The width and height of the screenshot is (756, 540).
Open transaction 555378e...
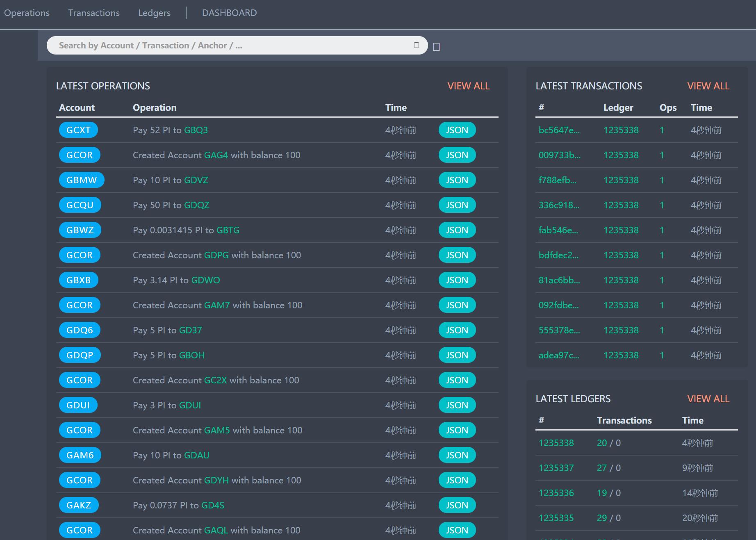click(559, 330)
